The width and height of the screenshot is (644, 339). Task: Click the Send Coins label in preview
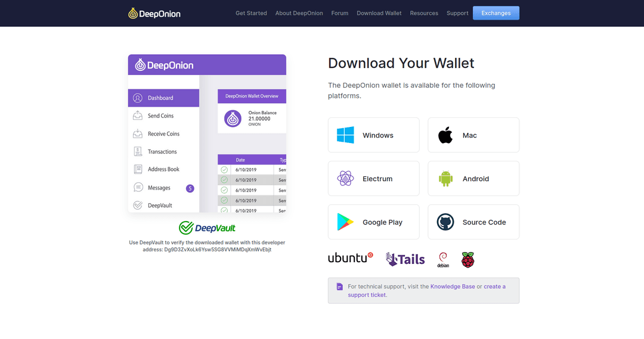[x=160, y=116]
